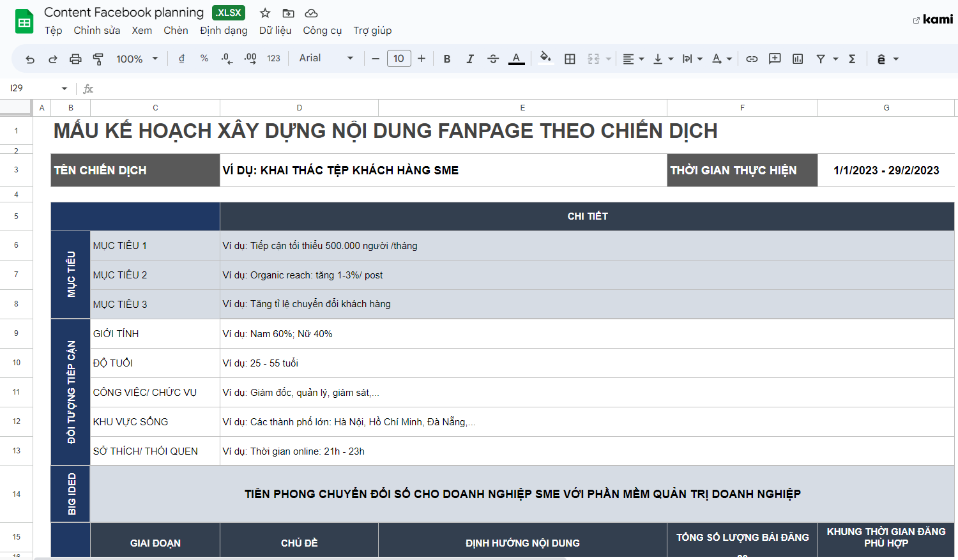Select row 14 header
Viewport: 958px width, 560px height.
click(16, 494)
